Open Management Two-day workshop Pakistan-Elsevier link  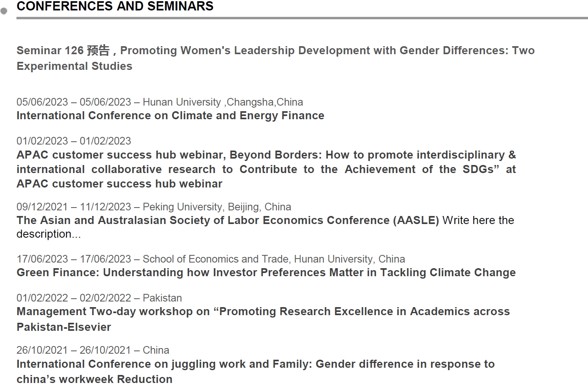click(x=263, y=319)
